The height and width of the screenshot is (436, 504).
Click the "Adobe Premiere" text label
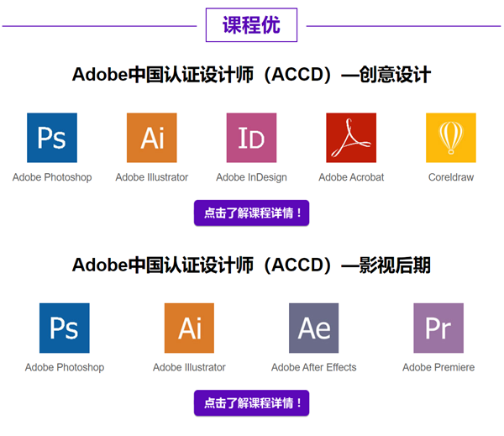tap(438, 367)
